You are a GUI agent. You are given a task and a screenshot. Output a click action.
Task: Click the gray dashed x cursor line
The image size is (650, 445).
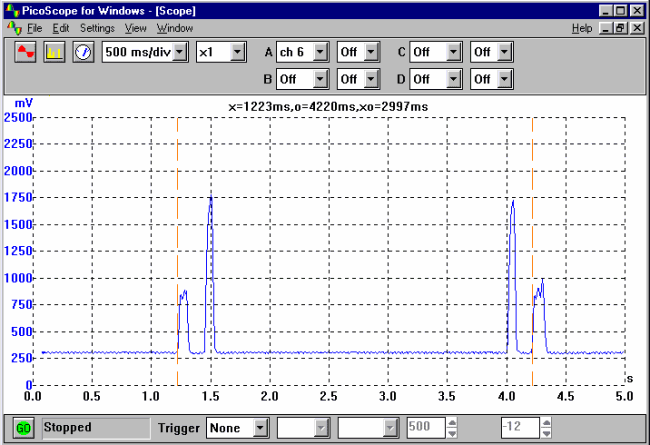pyautogui.click(x=177, y=250)
